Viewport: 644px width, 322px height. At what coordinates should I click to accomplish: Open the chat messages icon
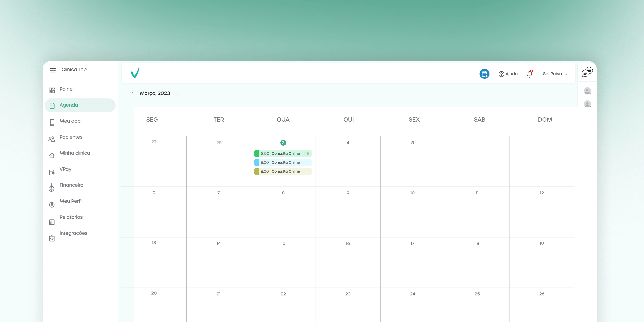(587, 72)
